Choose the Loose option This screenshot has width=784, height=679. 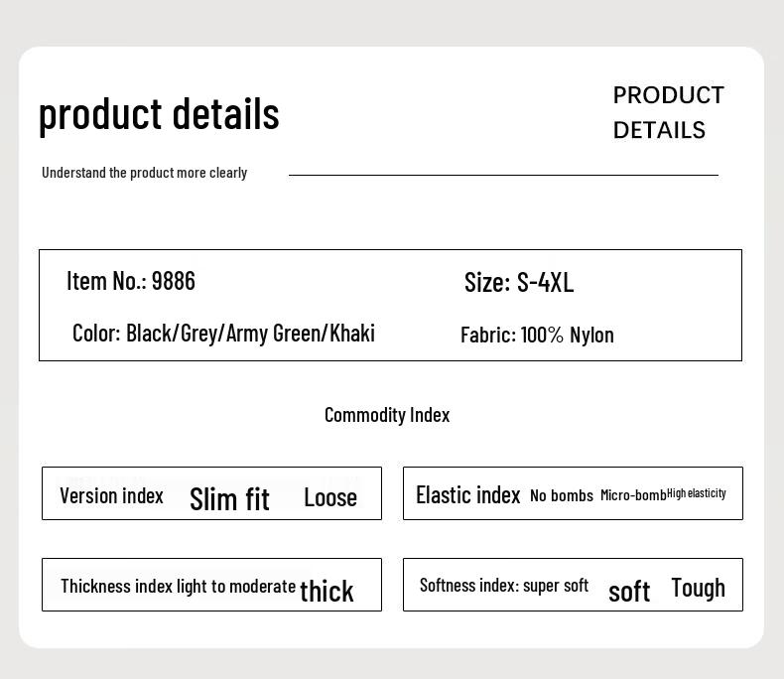click(330, 497)
